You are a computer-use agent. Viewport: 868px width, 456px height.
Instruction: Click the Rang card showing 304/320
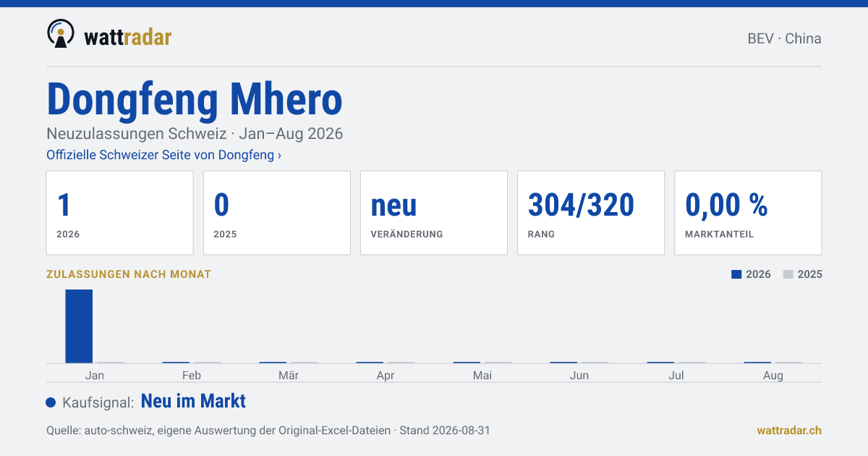591,213
